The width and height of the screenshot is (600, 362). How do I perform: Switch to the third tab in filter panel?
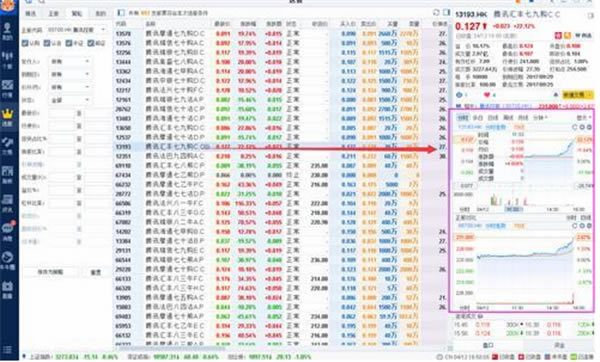tap(77, 13)
